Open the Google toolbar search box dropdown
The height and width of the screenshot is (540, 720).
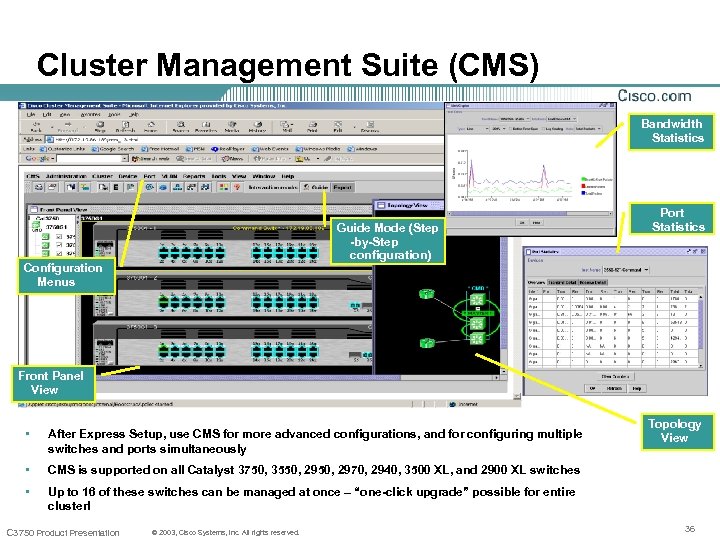(x=124, y=158)
